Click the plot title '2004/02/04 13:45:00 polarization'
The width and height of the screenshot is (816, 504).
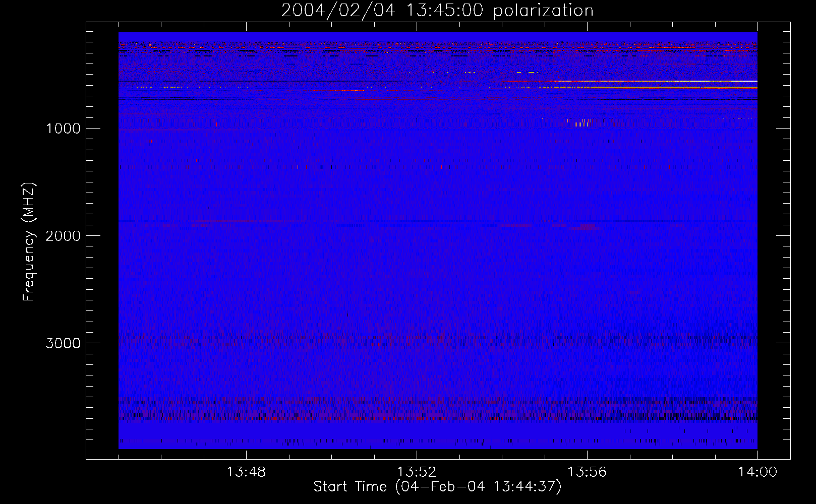tap(437, 11)
